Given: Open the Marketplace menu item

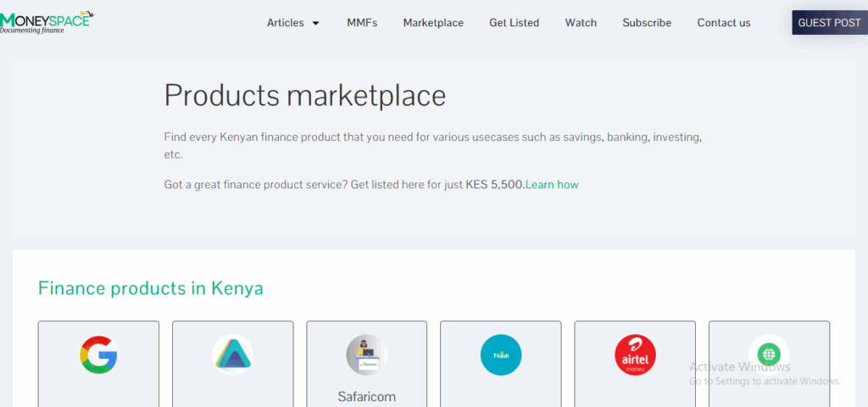Looking at the screenshot, I should click(x=433, y=23).
